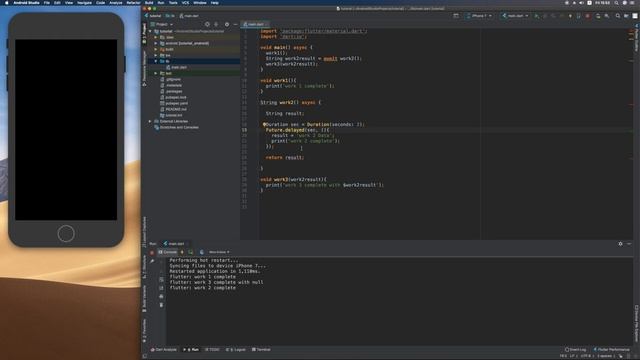Click the red Stop button in top toolbar
The width and height of the screenshot is (640, 360).
click(588, 16)
